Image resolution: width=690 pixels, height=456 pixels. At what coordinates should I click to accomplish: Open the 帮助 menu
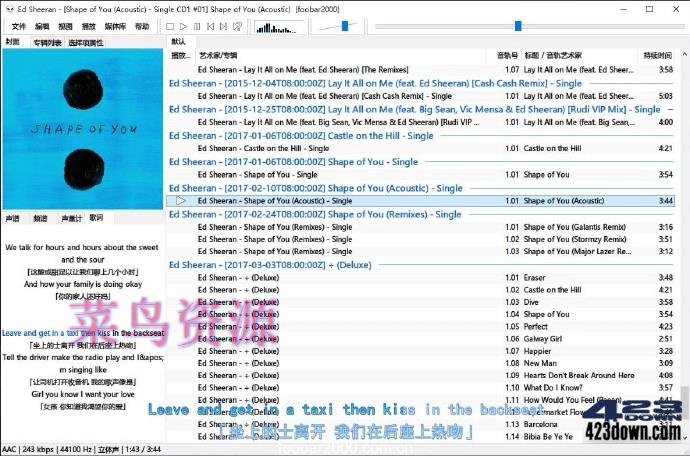pyautogui.click(x=142, y=26)
